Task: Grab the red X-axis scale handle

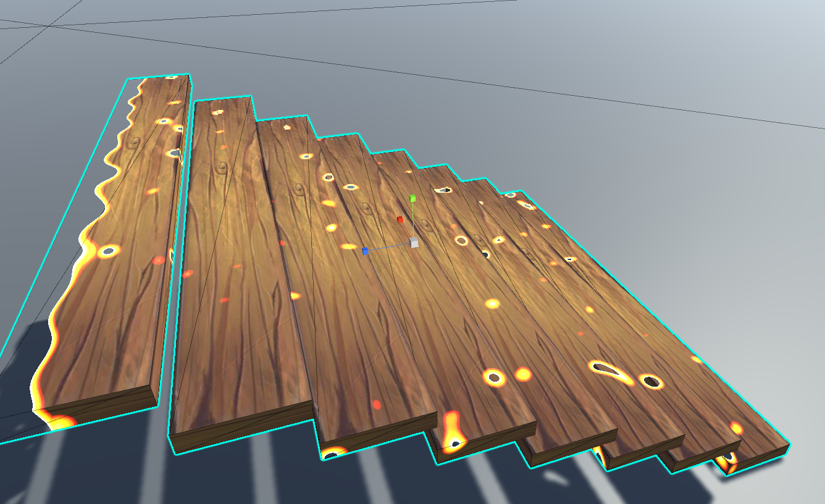Action: coord(400,219)
